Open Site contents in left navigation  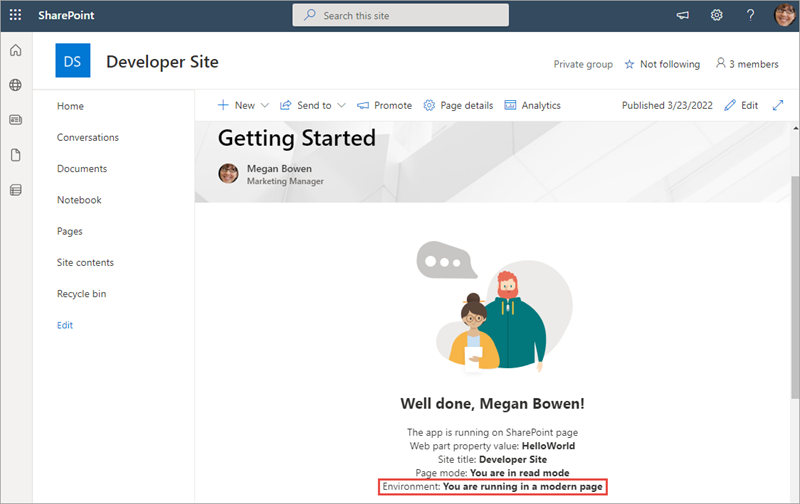pos(85,263)
